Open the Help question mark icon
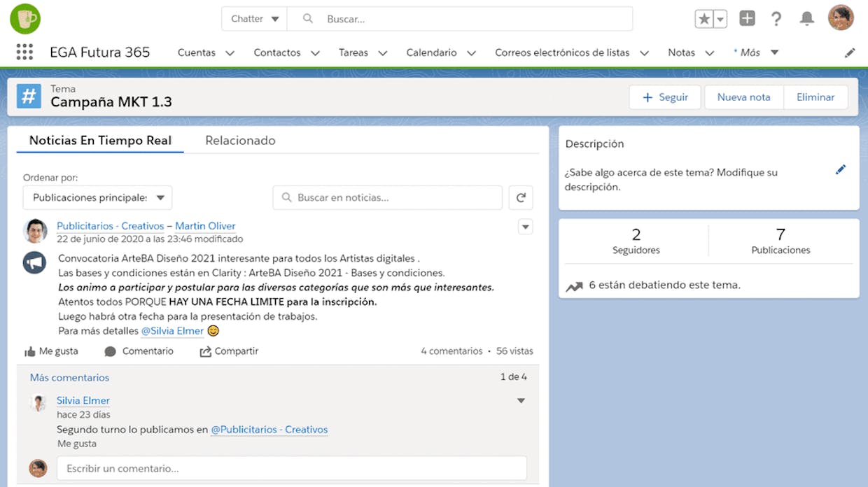868x487 pixels. tap(776, 19)
